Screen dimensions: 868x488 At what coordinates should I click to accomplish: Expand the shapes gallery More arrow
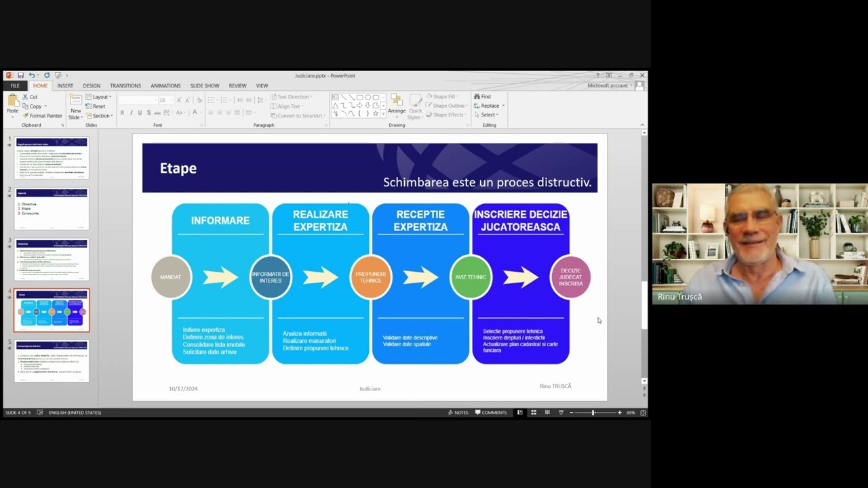[x=384, y=114]
